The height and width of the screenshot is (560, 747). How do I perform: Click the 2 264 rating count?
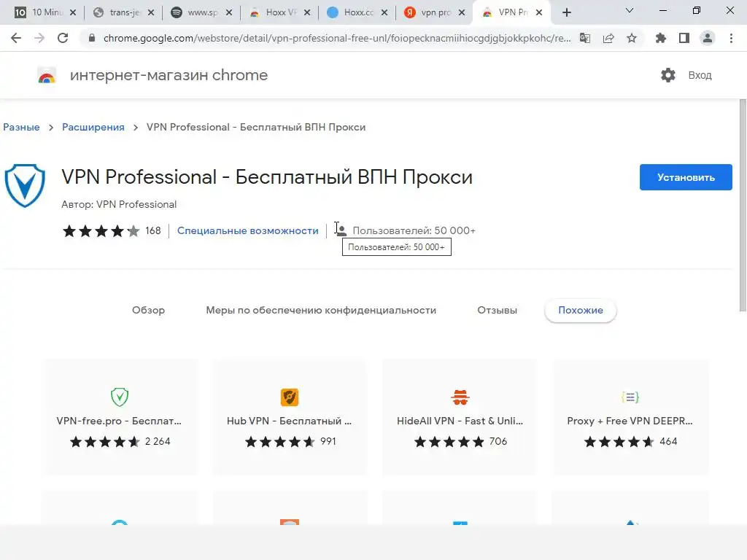(158, 441)
